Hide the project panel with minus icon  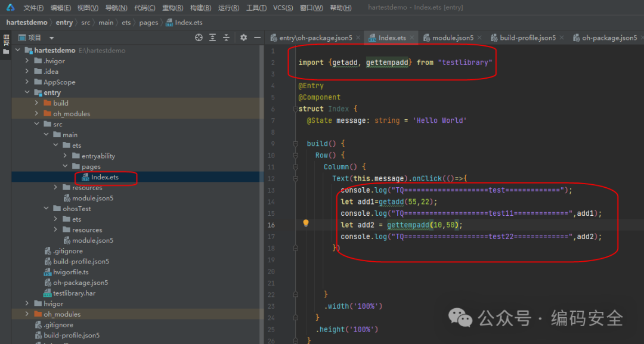[257, 38]
